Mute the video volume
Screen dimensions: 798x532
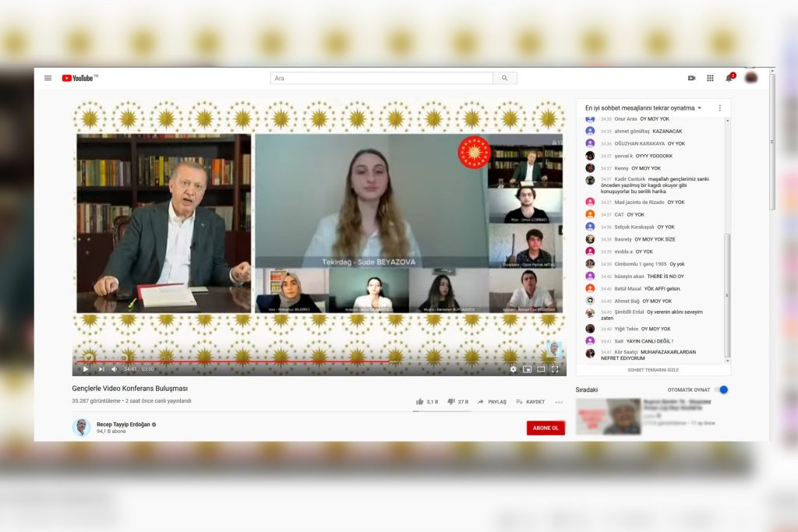click(114, 369)
